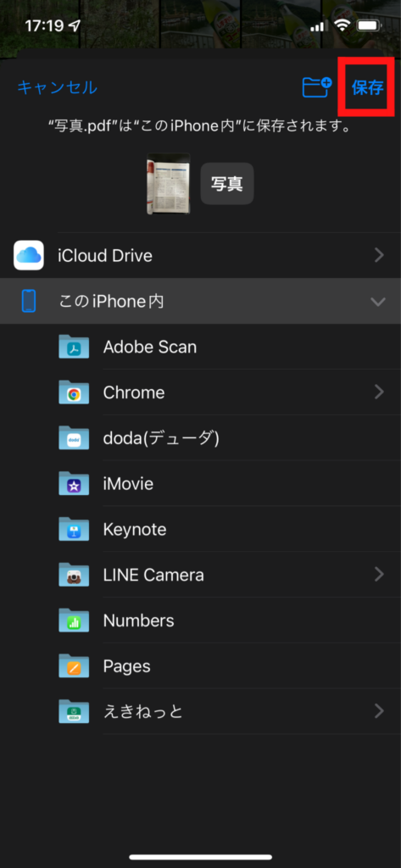Tap the 保存 save button
The height and width of the screenshot is (868, 401).
pos(368,87)
